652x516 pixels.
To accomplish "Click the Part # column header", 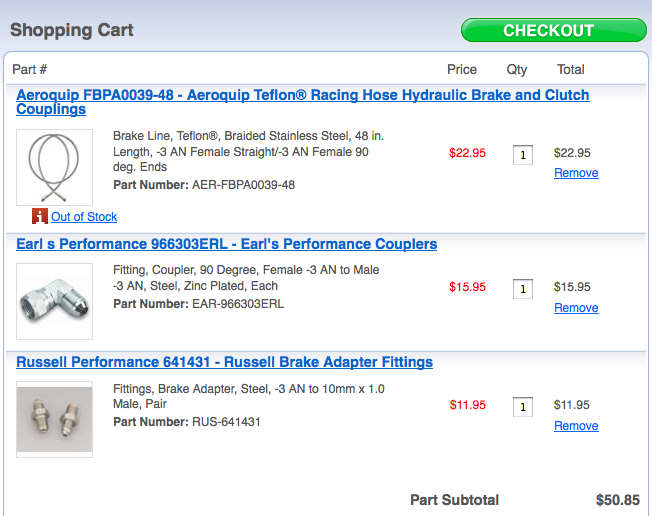I will click(x=30, y=69).
